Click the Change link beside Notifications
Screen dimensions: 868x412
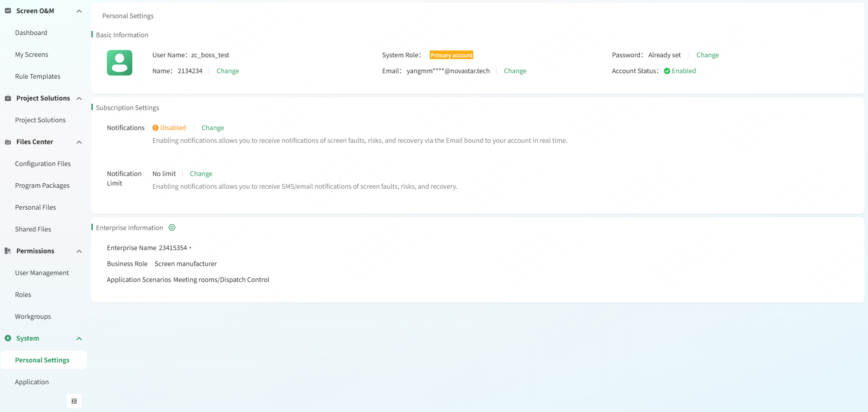click(213, 128)
